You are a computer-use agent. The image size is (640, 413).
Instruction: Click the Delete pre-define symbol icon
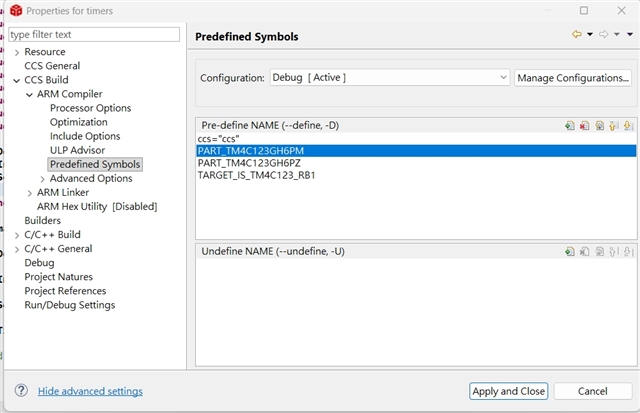pyautogui.click(x=584, y=126)
